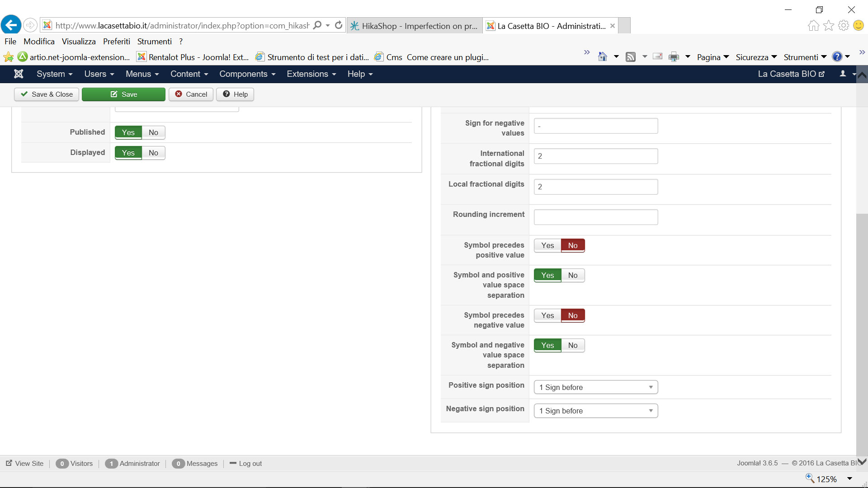This screenshot has height=488, width=868.
Task: Click the printer icon in command bar
Action: coord(674,57)
